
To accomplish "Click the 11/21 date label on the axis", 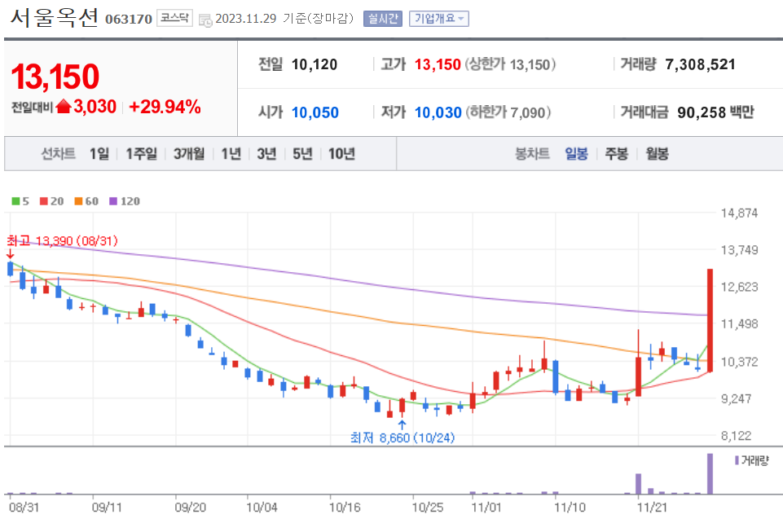I will click(652, 508).
